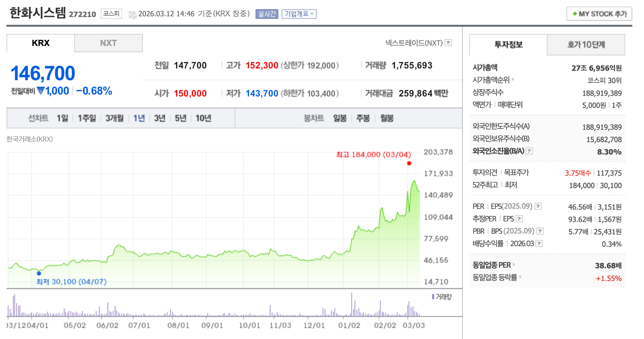Click the 코스피 30위 ranking value
The width and height of the screenshot is (644, 339).
click(605, 81)
